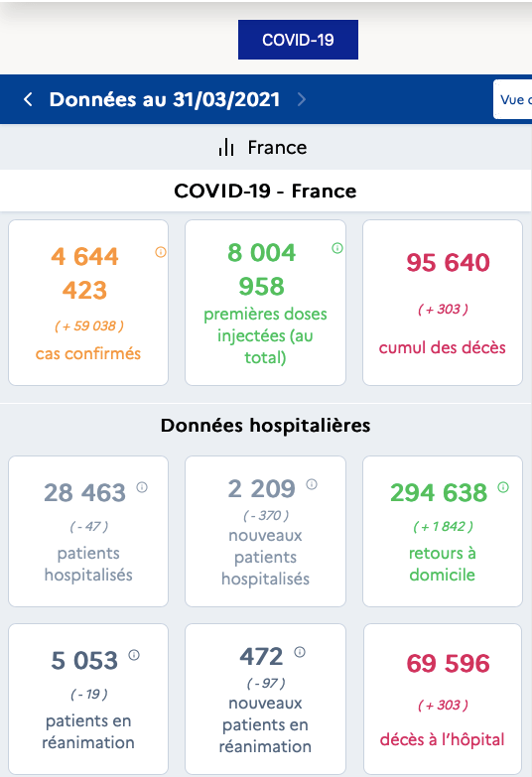
Task: Select the France section header
Action: point(266,147)
